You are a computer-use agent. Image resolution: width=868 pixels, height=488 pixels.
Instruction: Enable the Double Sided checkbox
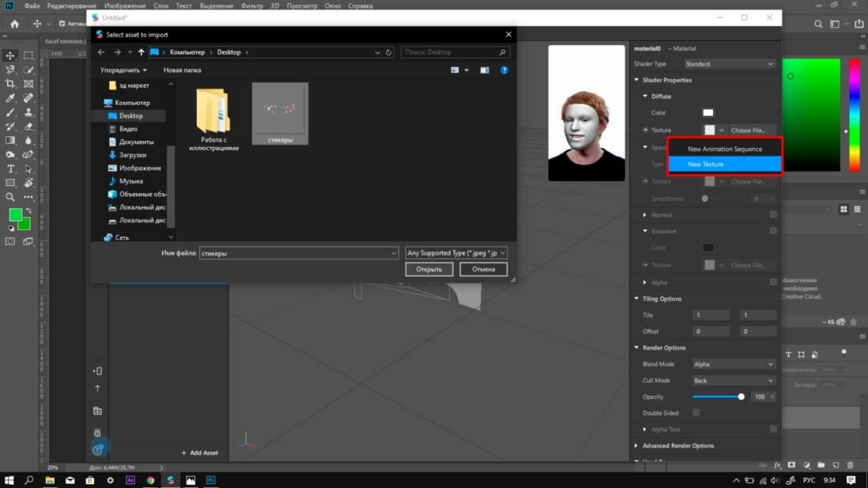696,413
